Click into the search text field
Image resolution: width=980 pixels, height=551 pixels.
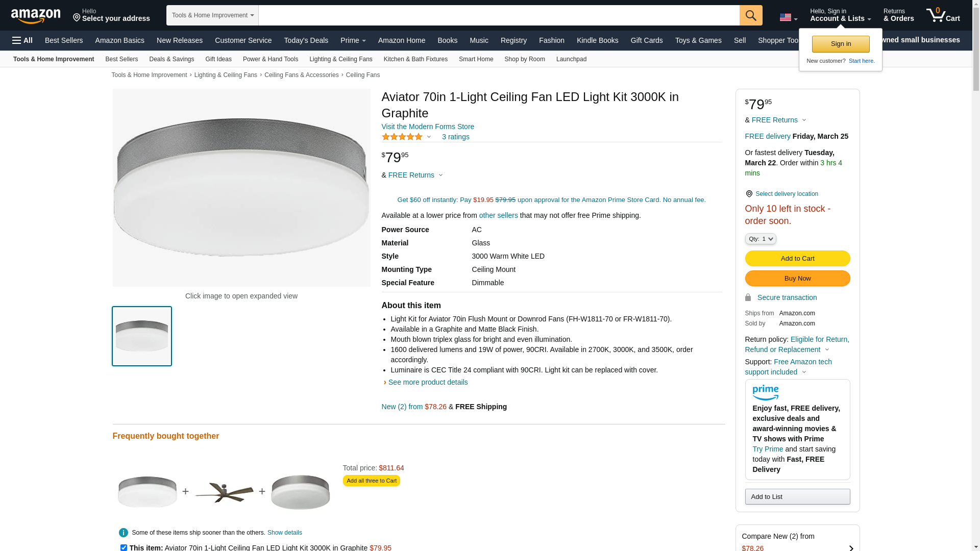click(x=499, y=15)
